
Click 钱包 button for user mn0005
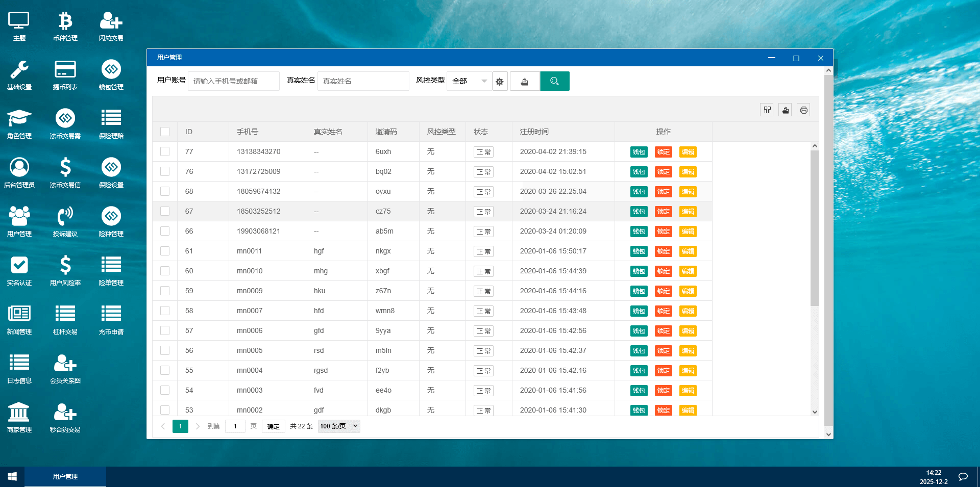click(639, 351)
